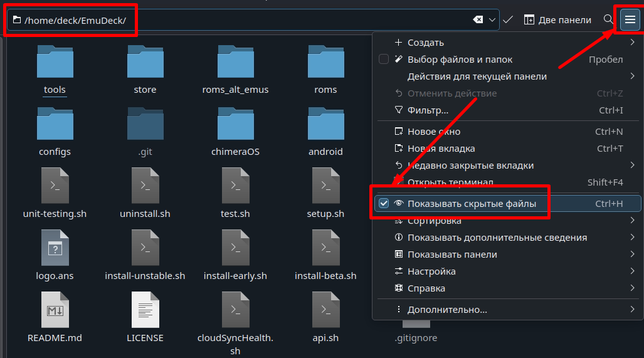Enable the file and folder selection checkbox
This screenshot has height=358, width=644.
384,60
